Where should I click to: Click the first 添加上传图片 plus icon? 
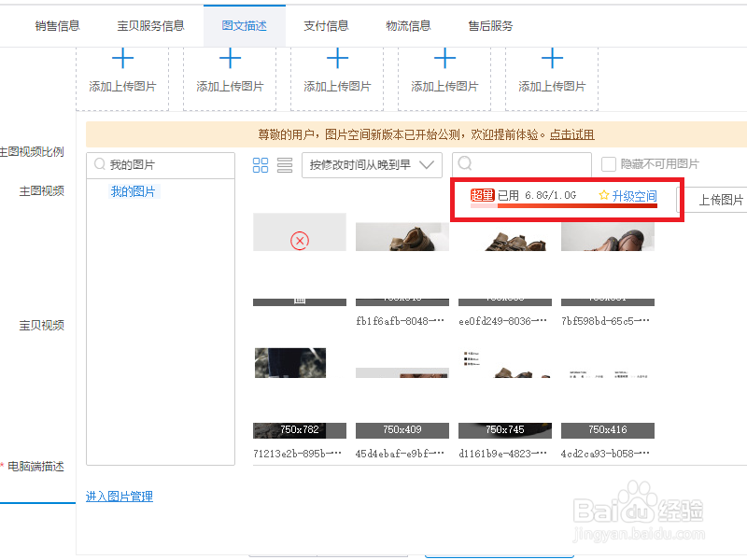[122, 58]
